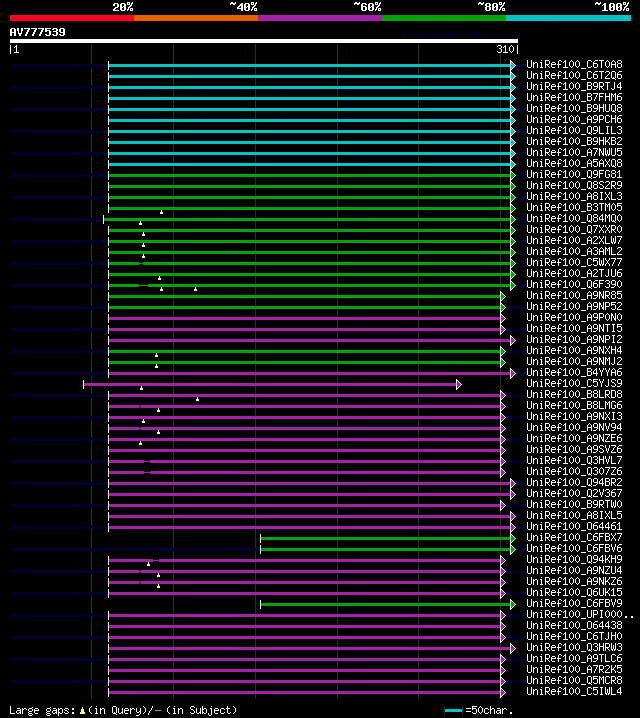640x718 pixels.
Task: Click the yellow gap marker under B8LRD8 bar
Action: [x=197, y=399]
